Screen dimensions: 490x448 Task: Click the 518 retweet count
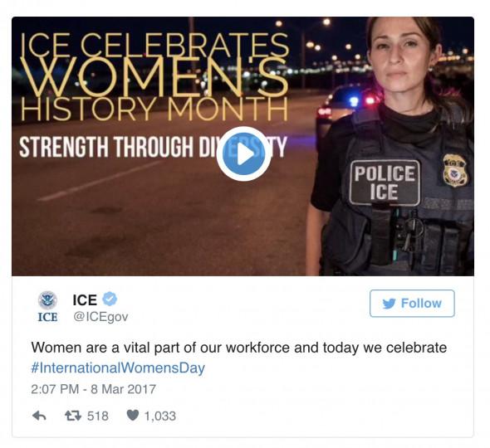point(98,416)
